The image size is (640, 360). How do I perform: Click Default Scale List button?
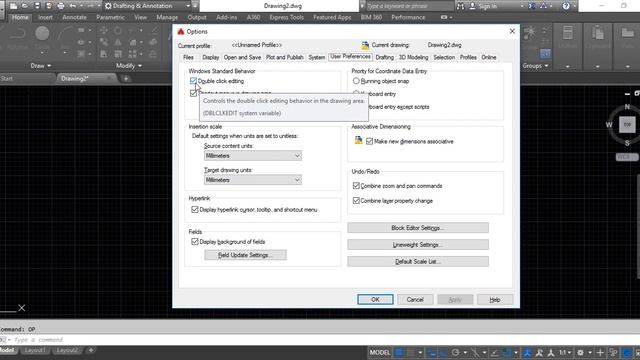tap(418, 261)
